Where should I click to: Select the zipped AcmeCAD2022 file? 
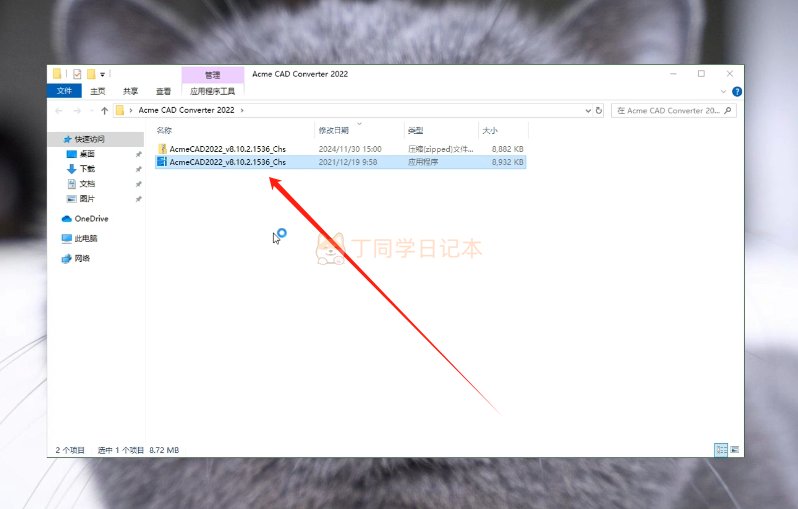click(340, 149)
